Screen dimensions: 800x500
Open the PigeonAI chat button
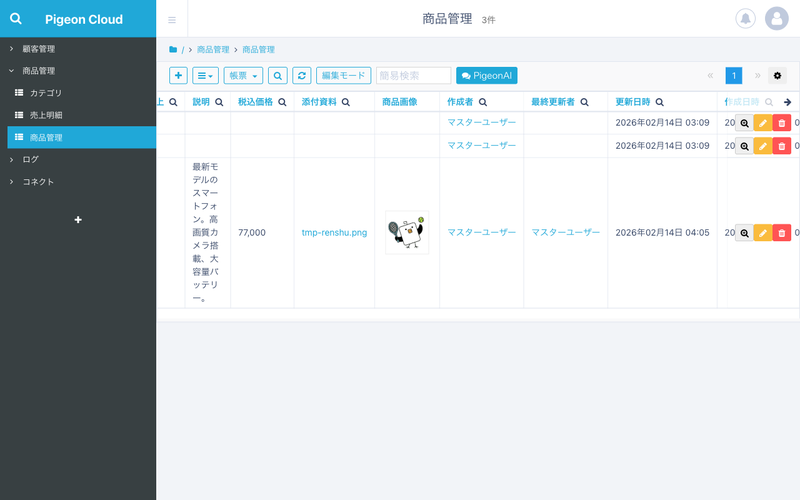[x=487, y=76]
